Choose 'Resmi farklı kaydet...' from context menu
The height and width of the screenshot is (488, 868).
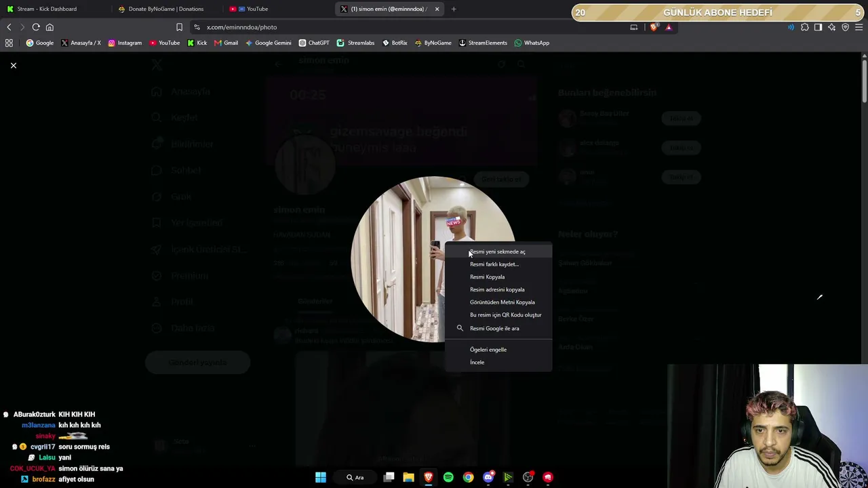[x=498, y=264]
